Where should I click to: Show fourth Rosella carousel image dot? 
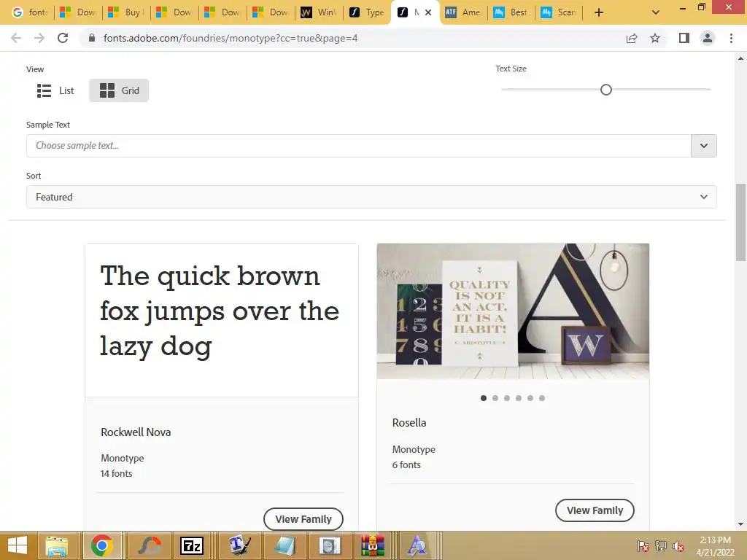[x=519, y=398]
